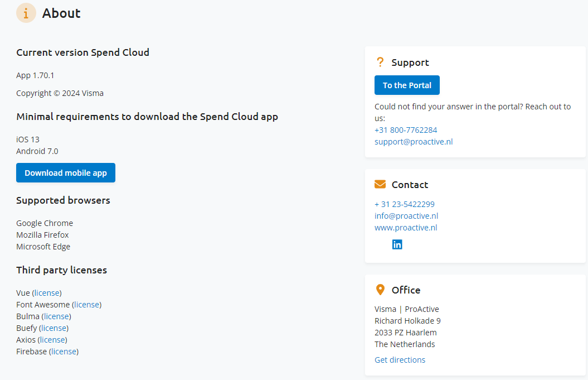Click Google Chrome in supported browsers
The width and height of the screenshot is (588, 380).
tap(45, 223)
